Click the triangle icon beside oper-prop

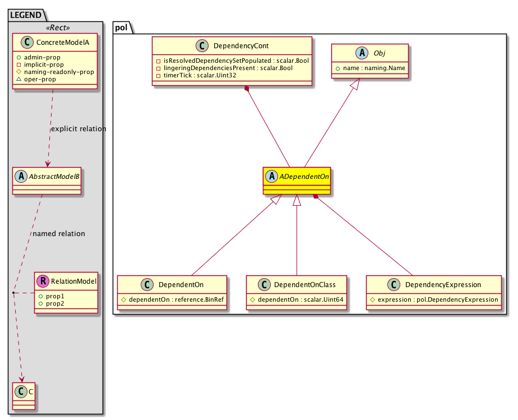(x=19, y=80)
